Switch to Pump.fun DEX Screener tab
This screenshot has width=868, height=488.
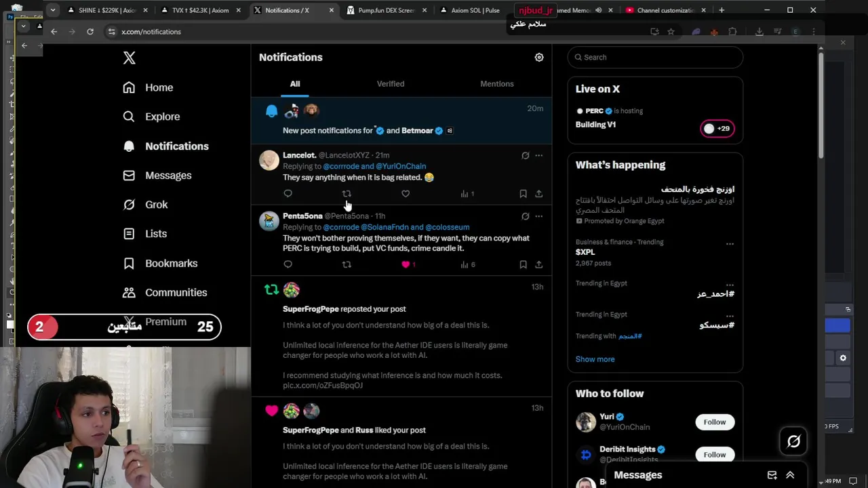point(387,10)
